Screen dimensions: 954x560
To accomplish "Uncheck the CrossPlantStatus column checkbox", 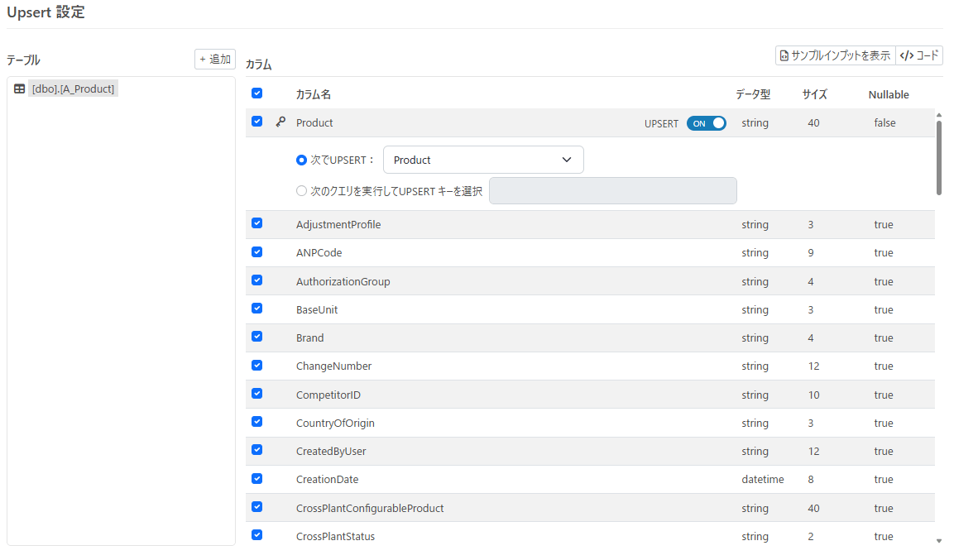I will (x=256, y=535).
